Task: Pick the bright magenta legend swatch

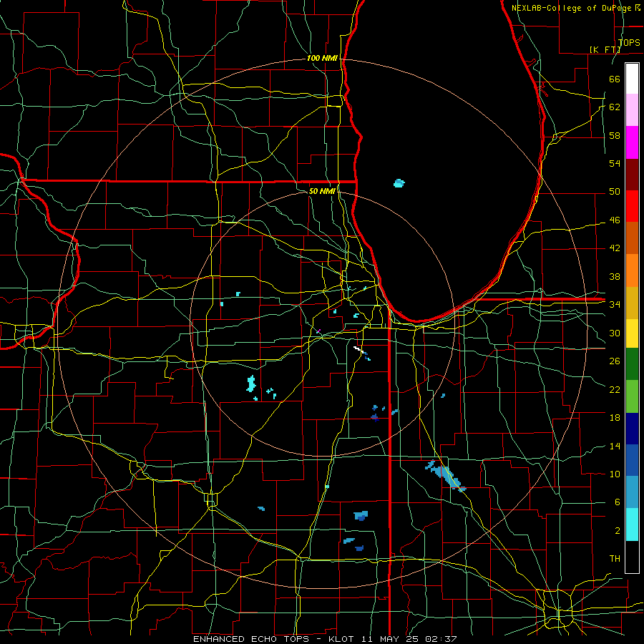Action: pos(632,142)
